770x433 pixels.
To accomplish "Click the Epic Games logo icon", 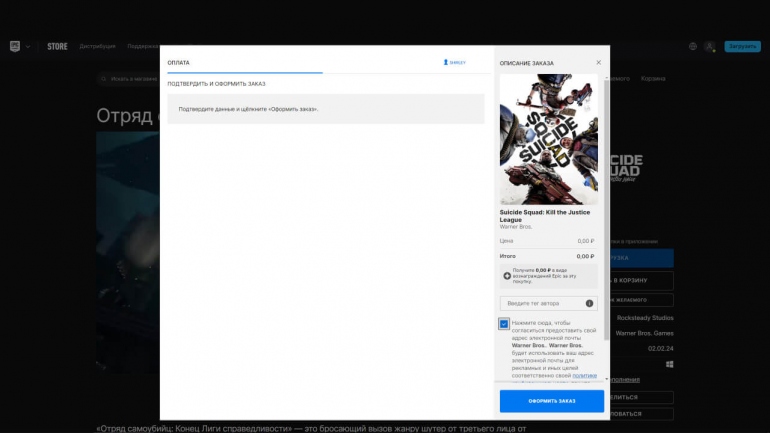I will click(x=15, y=46).
